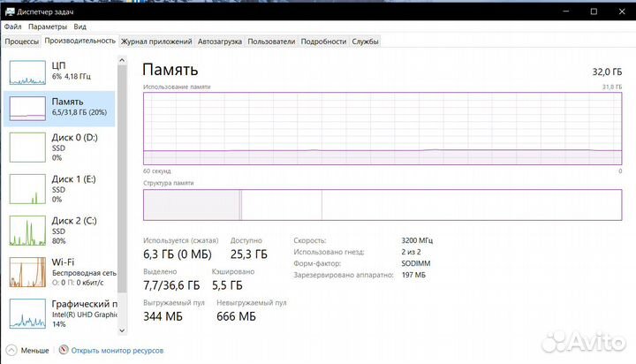Click the 6,3 ГБ (0 МБ) used value
The image size is (636, 364).
[178, 254]
